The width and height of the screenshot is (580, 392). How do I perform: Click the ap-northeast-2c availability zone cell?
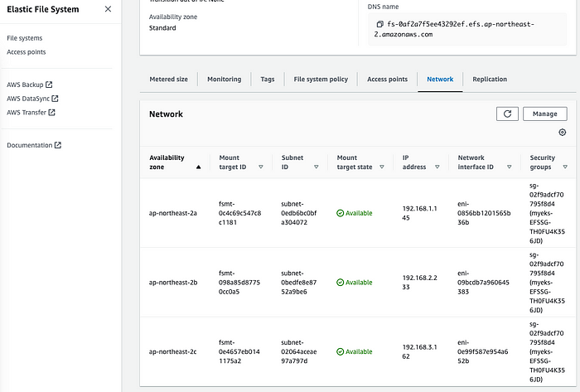click(172, 351)
